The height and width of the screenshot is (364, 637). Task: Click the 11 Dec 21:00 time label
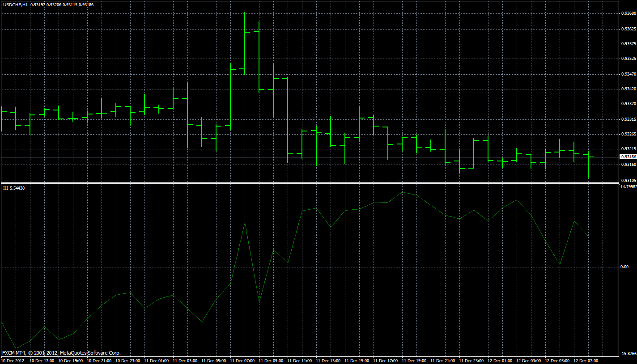pyautogui.click(x=444, y=360)
